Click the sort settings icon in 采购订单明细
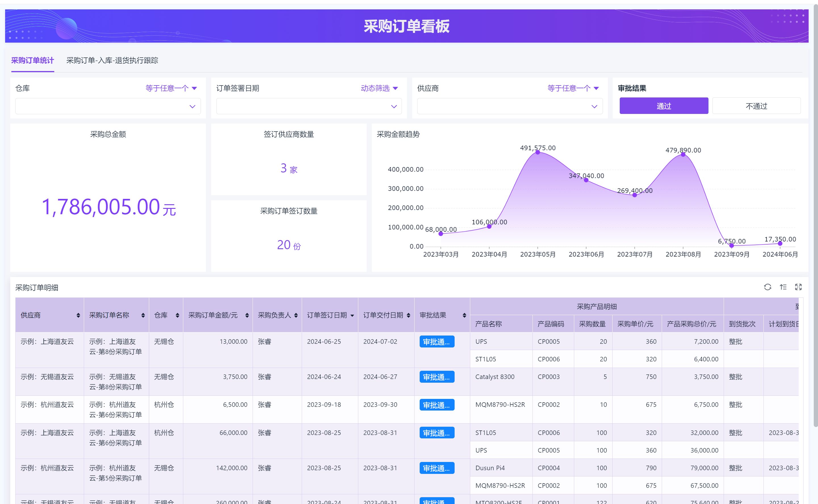 (x=783, y=287)
